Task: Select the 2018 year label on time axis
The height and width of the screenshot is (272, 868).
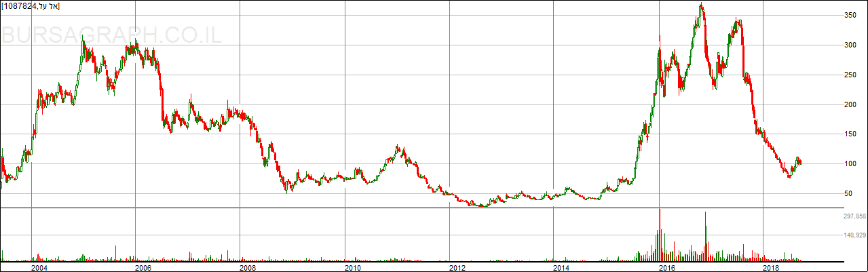Action: pyautogui.click(x=770, y=267)
